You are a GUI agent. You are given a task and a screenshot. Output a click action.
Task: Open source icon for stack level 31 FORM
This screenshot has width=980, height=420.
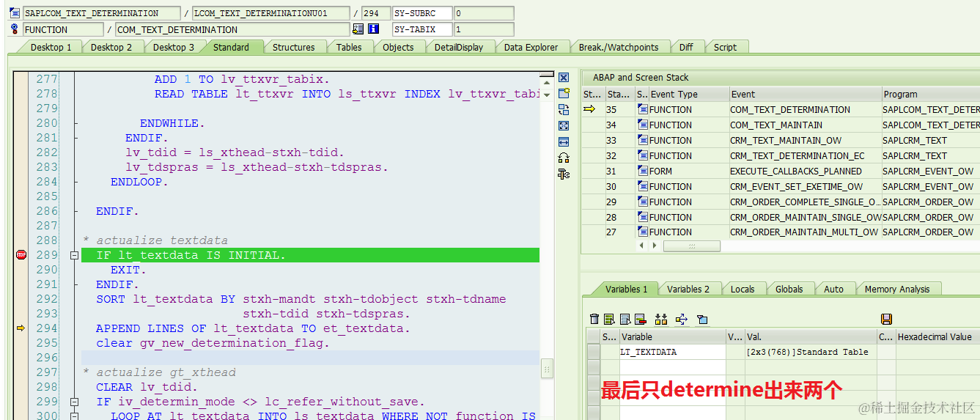(643, 171)
